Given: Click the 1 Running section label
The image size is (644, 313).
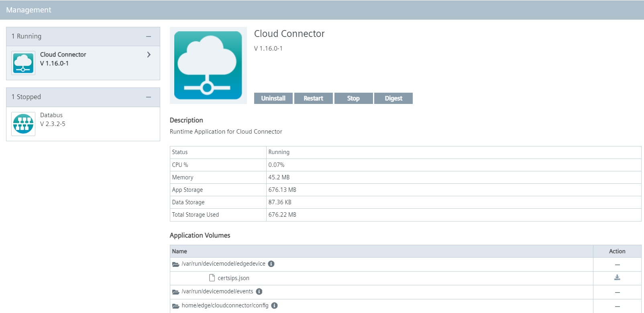Looking at the screenshot, I should [x=26, y=36].
